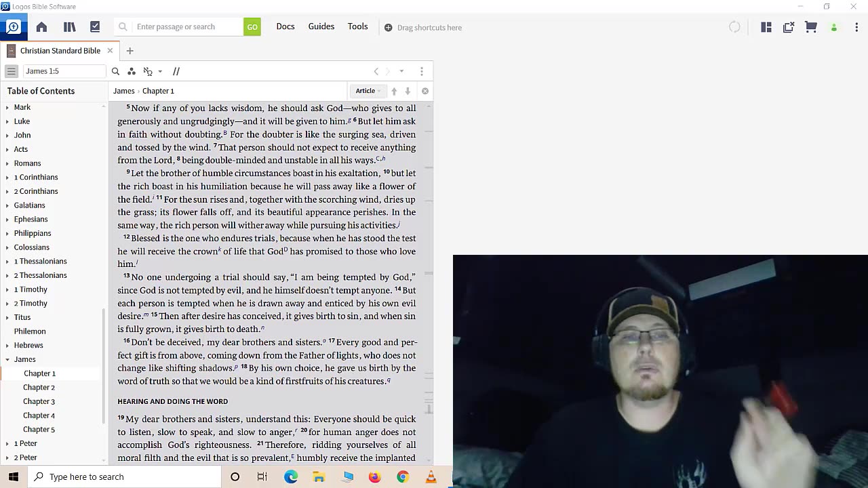Screen dimensions: 868x488
Task: Click the Logos app logo icon
Action: pyautogui.click(x=13, y=27)
